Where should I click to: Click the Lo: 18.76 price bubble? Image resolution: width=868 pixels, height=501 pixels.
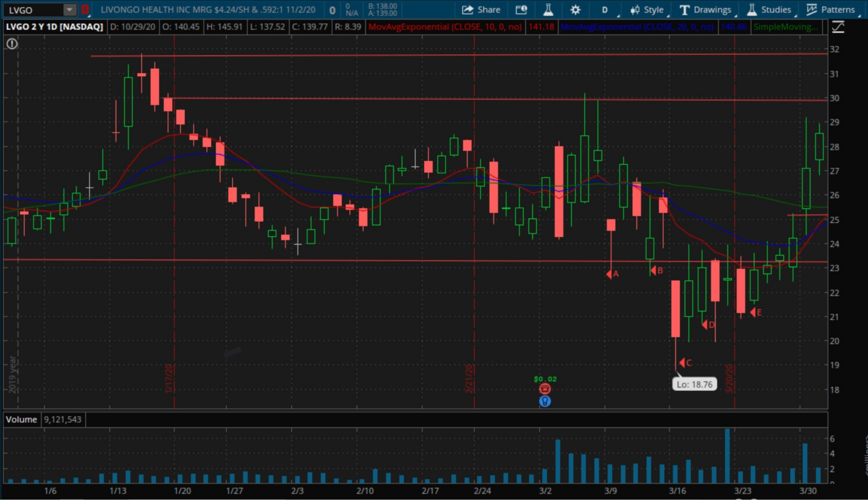pyautogui.click(x=694, y=384)
